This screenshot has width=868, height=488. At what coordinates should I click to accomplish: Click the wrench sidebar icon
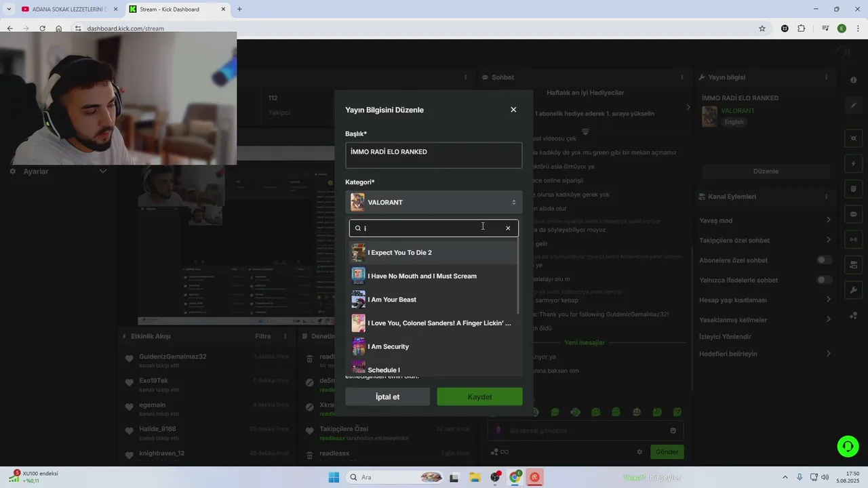tap(854, 290)
